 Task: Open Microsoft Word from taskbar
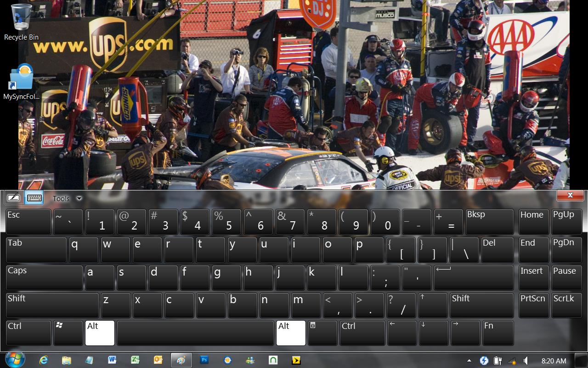tap(112, 360)
